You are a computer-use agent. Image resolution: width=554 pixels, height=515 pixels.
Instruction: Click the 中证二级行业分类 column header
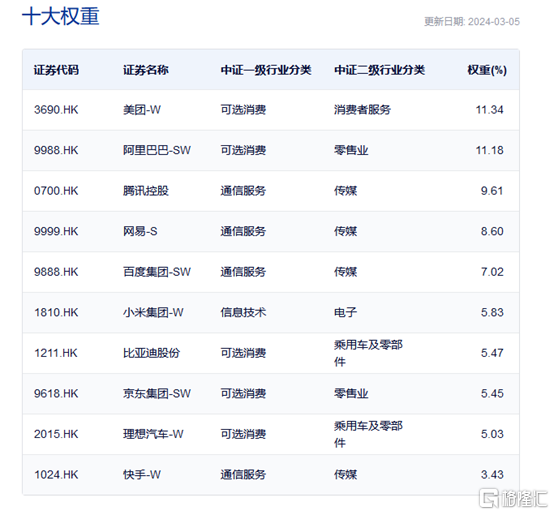click(x=379, y=70)
